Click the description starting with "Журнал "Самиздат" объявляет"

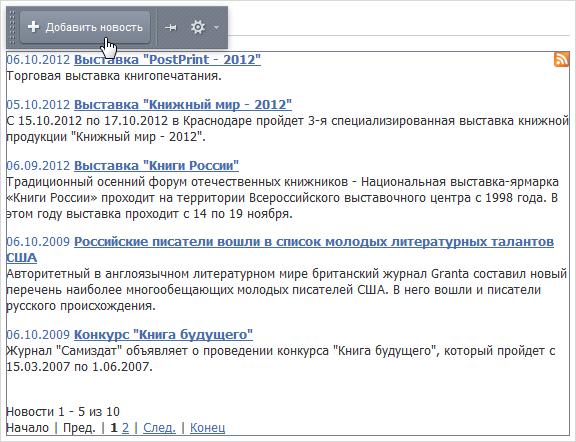click(x=281, y=359)
